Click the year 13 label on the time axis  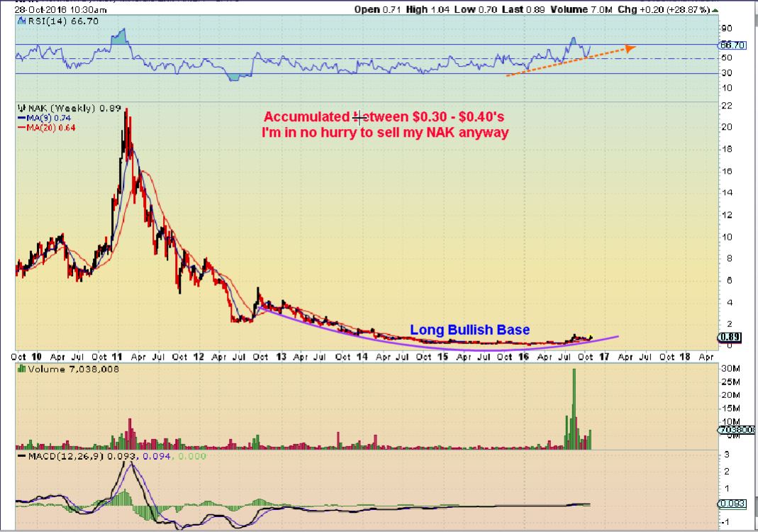pos(281,357)
